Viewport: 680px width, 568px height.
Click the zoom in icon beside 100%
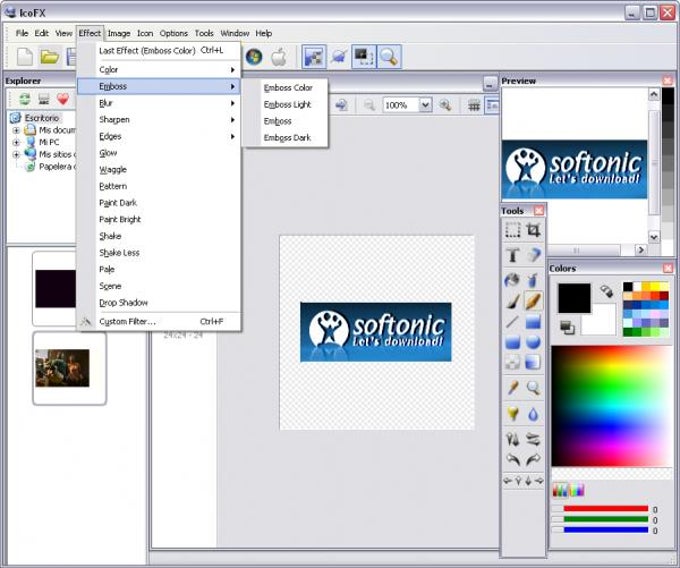point(445,105)
